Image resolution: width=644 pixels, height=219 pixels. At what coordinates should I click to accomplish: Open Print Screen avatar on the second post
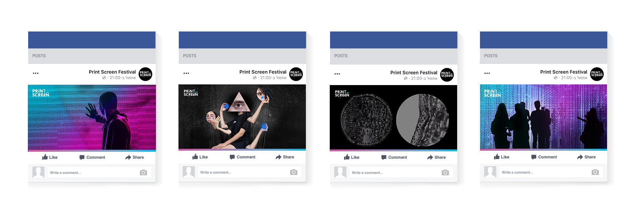tap(296, 74)
